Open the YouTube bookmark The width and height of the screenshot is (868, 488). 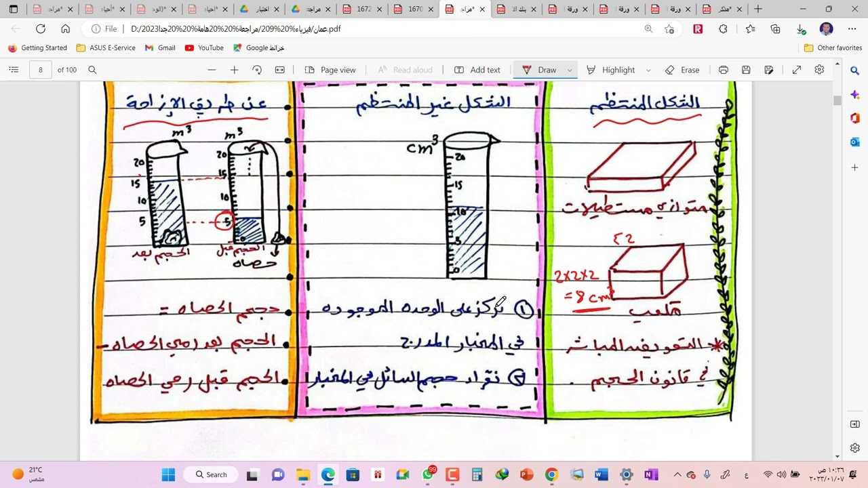click(x=204, y=48)
